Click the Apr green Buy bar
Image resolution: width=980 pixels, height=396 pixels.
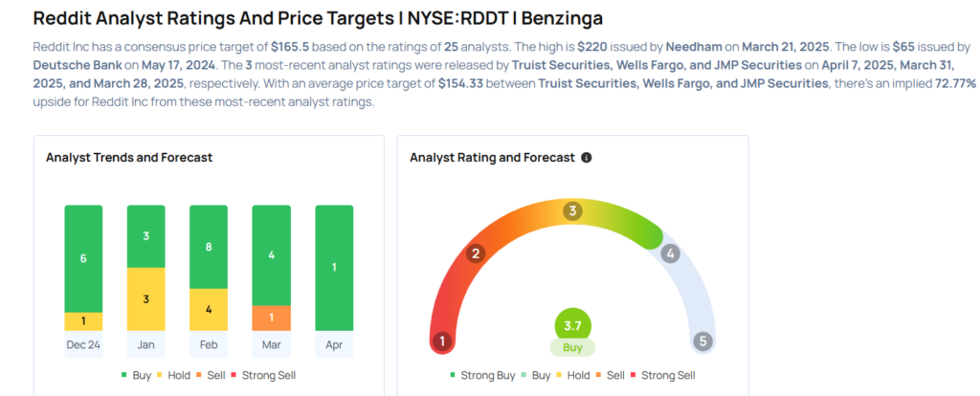click(x=333, y=268)
